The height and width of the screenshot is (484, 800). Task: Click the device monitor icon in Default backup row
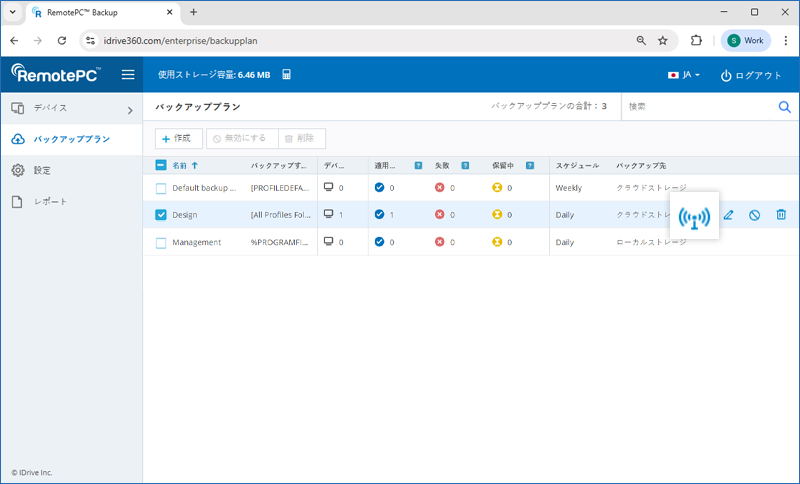(329, 187)
